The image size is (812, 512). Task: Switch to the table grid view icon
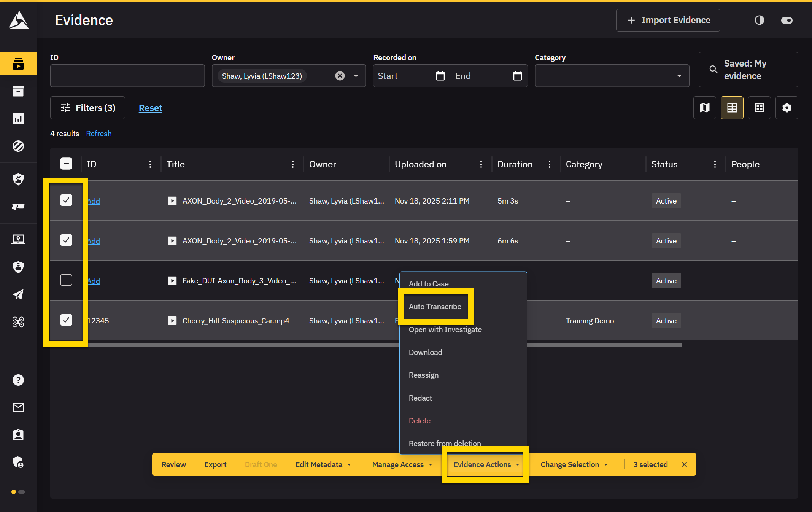732,108
